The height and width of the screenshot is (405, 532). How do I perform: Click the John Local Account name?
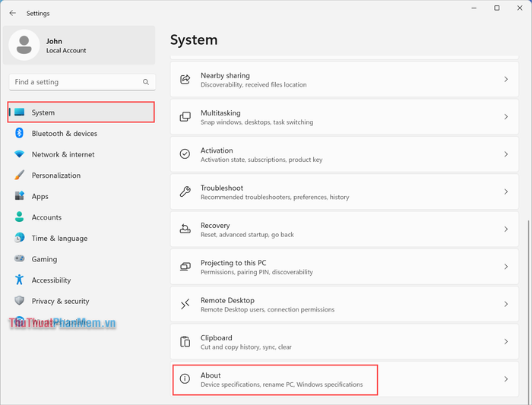[x=66, y=46]
